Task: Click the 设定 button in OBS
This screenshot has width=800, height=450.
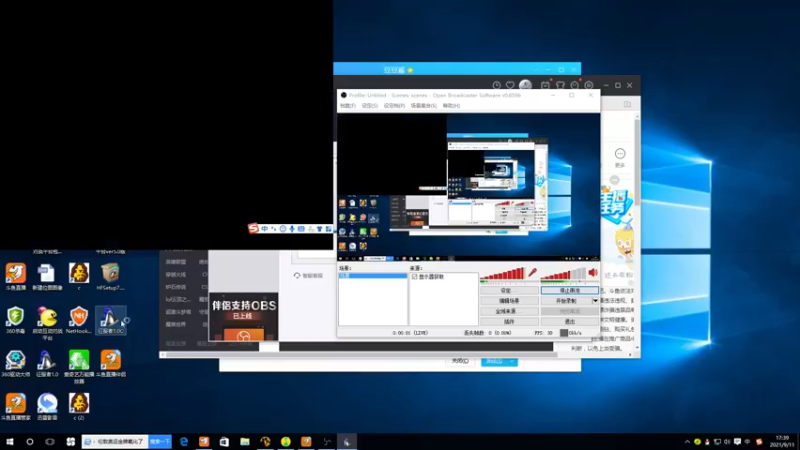Action: (509, 290)
